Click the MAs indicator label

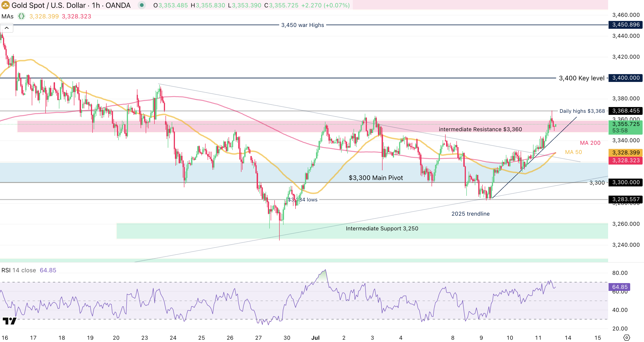tap(8, 17)
